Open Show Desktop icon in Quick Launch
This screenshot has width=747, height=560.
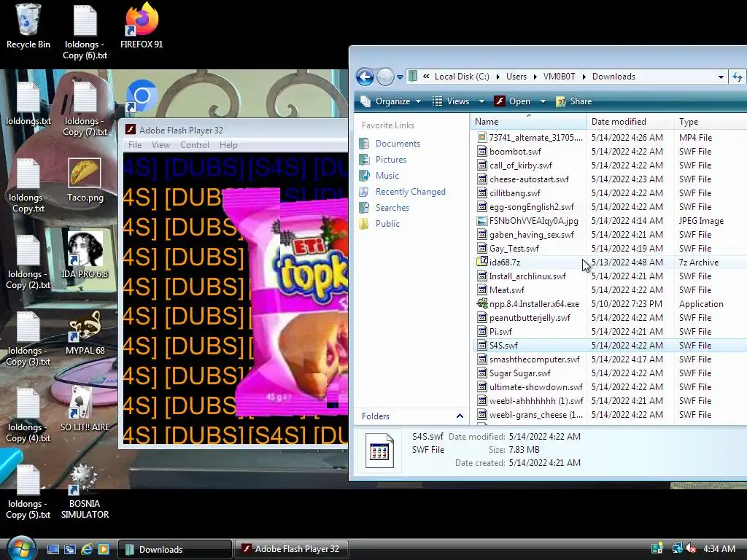point(53,549)
